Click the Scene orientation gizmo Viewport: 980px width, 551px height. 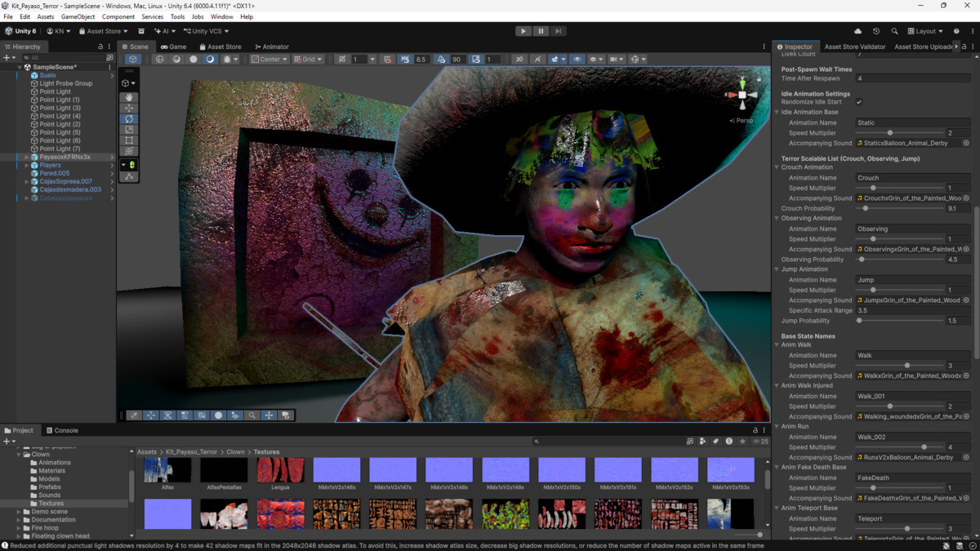click(x=742, y=95)
